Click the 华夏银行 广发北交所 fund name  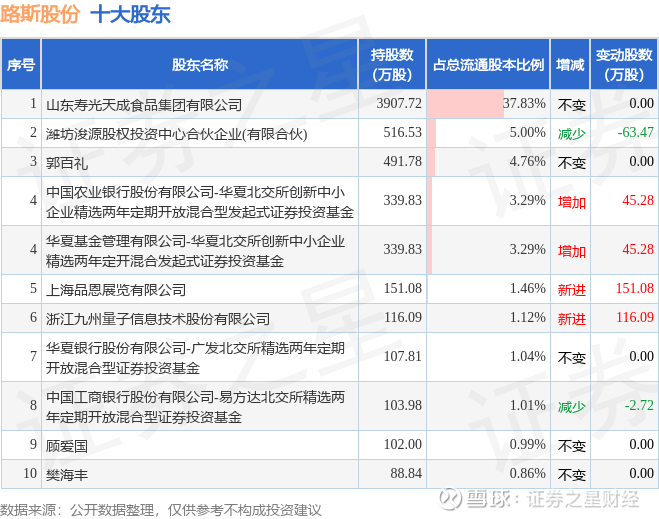click(x=195, y=358)
